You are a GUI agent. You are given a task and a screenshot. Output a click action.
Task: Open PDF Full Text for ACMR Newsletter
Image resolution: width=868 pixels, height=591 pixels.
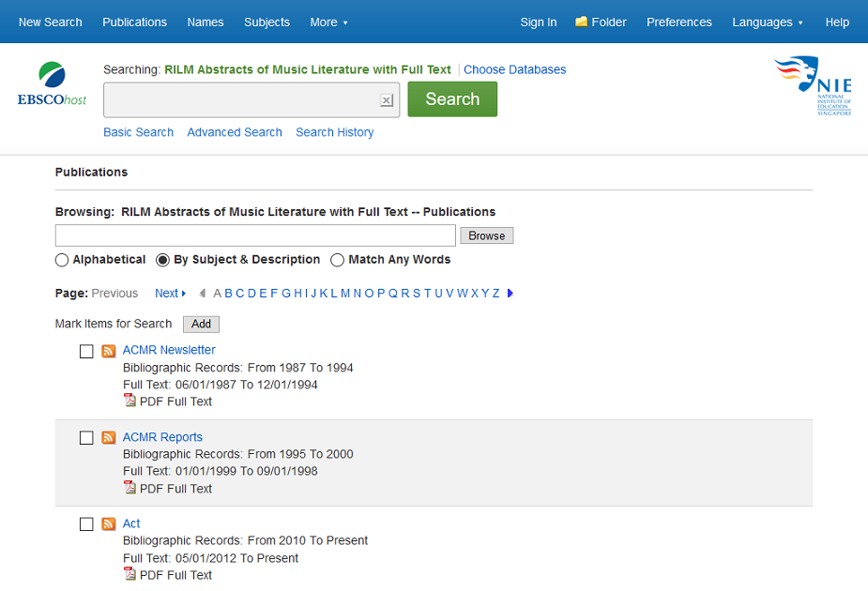click(x=175, y=402)
